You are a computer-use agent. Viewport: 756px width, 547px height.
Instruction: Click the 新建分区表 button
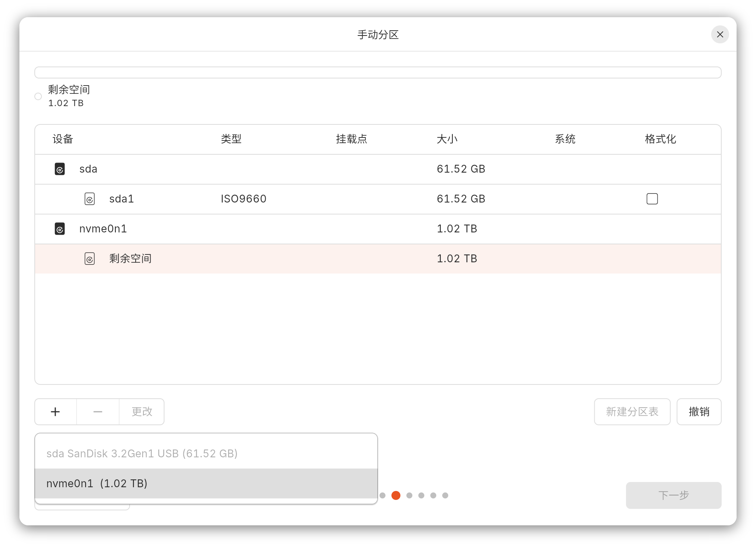click(632, 412)
